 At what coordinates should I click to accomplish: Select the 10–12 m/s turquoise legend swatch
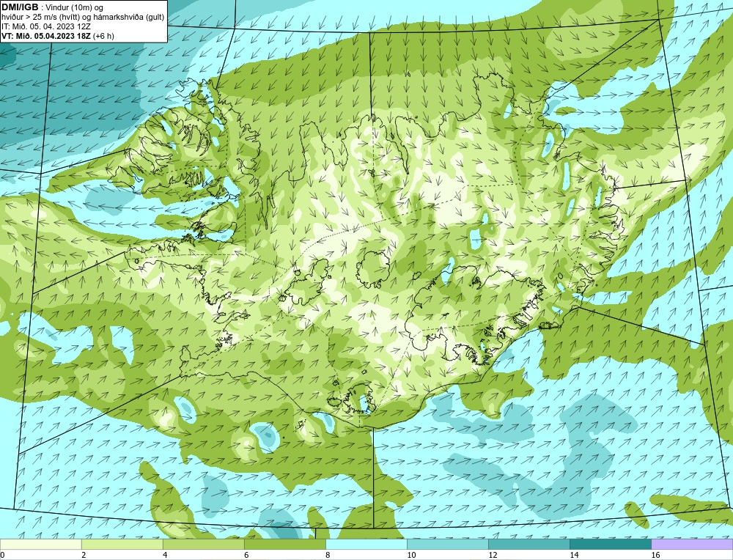448,545
